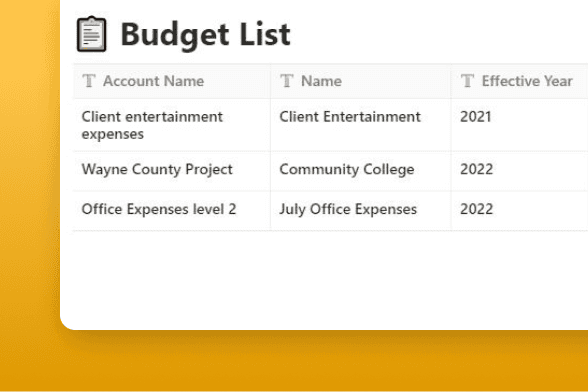Select the July Office Expenses cell
Image resolution: width=588 pixels, height=392 pixels.
(x=361, y=211)
